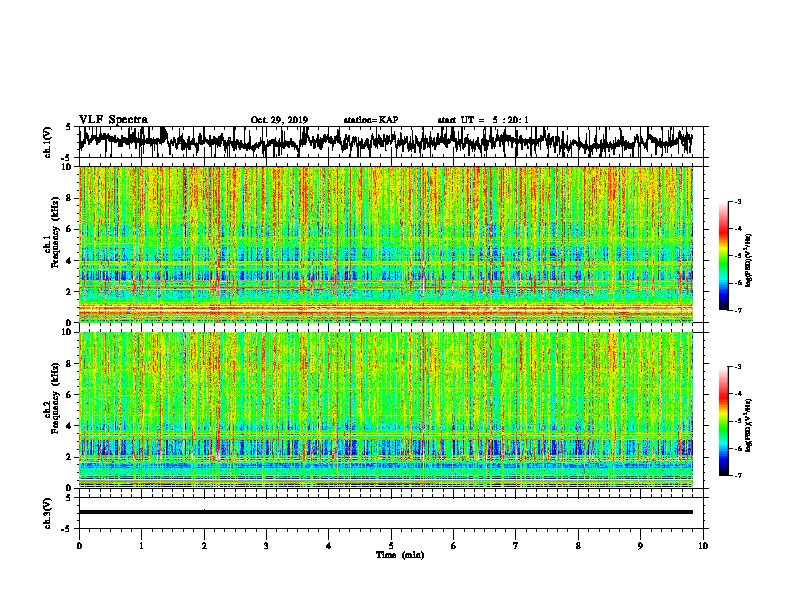Screen dimensions: 792x612
Task: Click the log(PSD) label beside ch.2 color bar
Action: (x=748, y=426)
